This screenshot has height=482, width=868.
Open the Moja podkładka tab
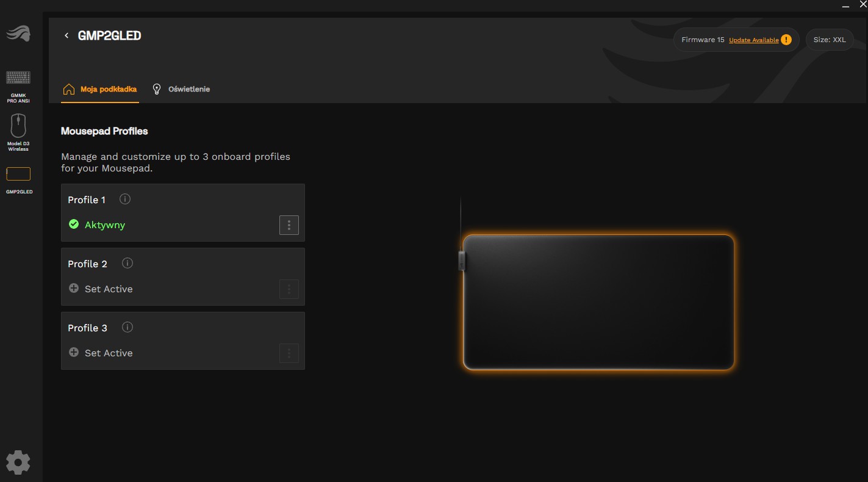[x=101, y=89]
